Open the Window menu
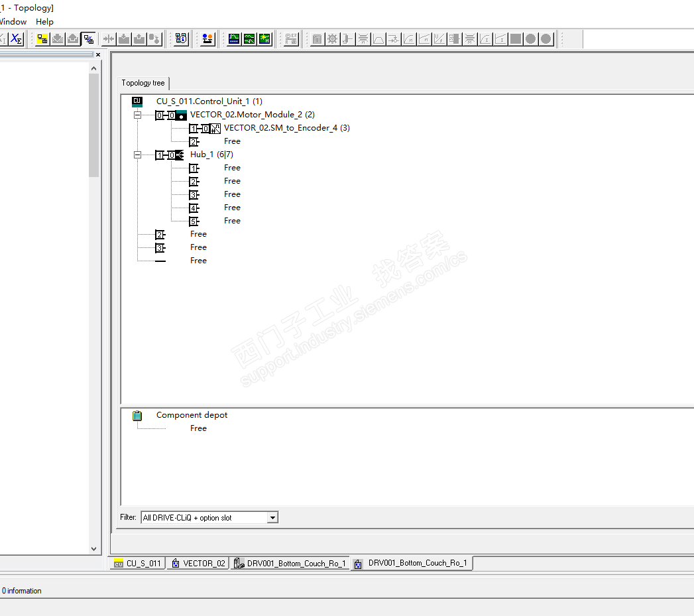 [x=13, y=22]
